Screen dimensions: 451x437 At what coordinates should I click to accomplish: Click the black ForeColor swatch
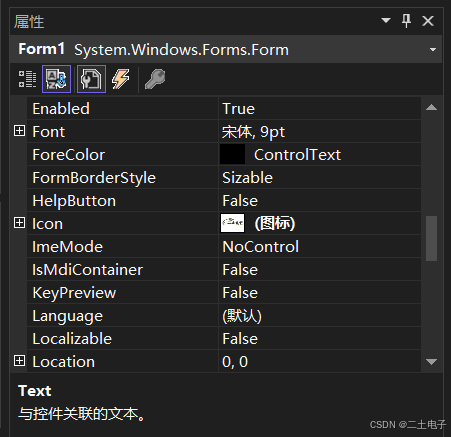point(232,154)
